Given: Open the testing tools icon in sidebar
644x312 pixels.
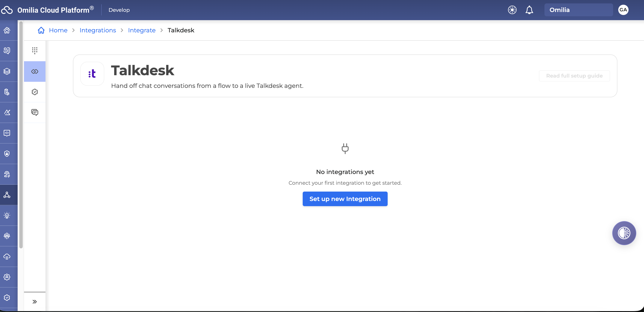Looking at the screenshot, I should (x=7, y=112).
